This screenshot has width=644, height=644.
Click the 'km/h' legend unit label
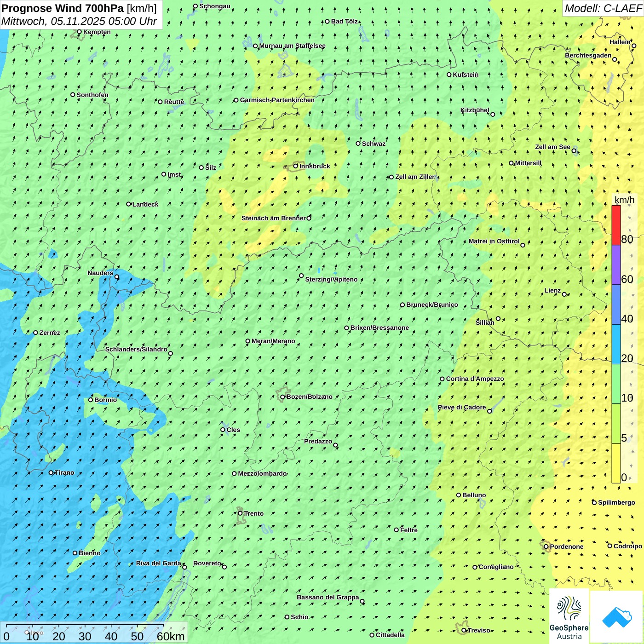[x=625, y=199]
